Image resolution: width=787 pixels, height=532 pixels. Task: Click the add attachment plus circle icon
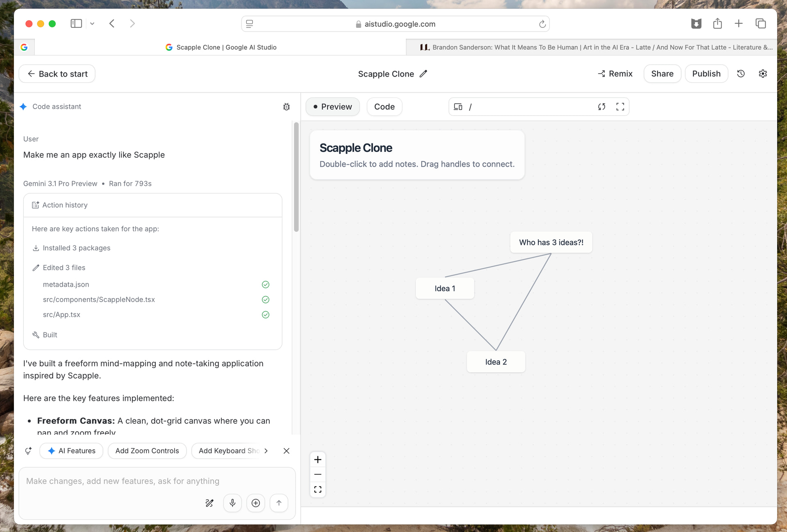click(256, 503)
